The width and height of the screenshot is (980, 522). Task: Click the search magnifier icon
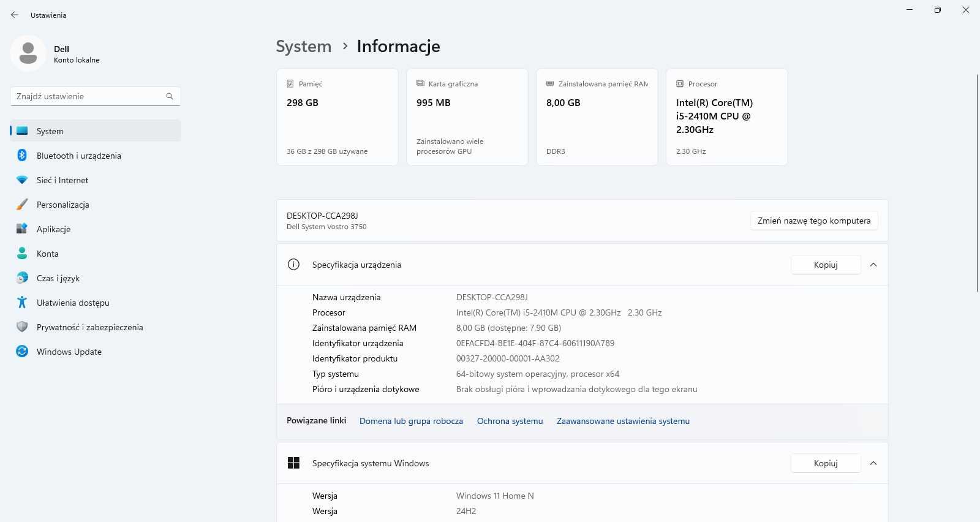pos(170,96)
